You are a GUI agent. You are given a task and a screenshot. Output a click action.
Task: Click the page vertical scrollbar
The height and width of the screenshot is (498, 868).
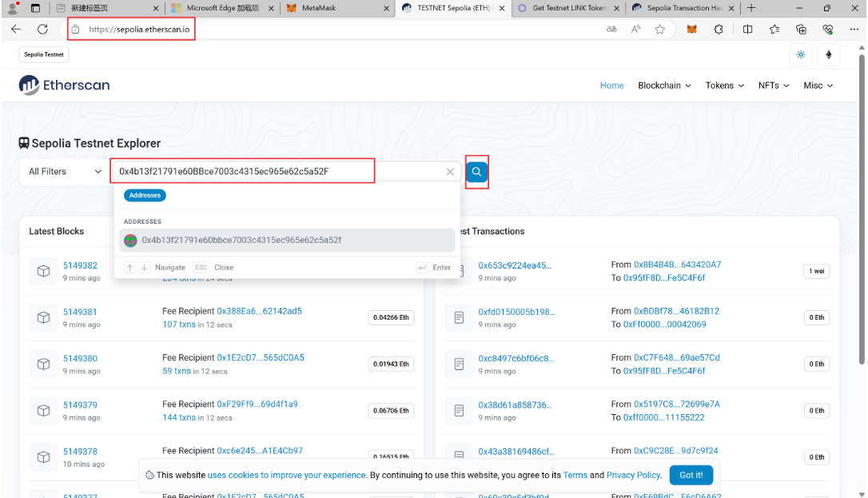coord(862,210)
